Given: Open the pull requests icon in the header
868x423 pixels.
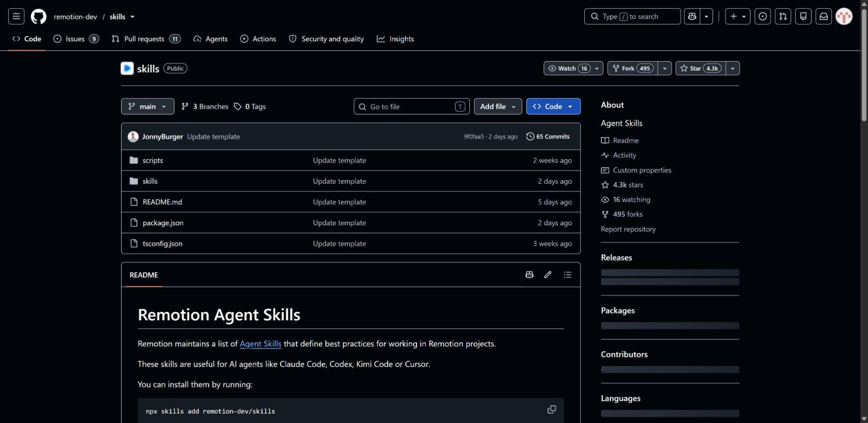Looking at the screenshot, I should pyautogui.click(x=783, y=16).
